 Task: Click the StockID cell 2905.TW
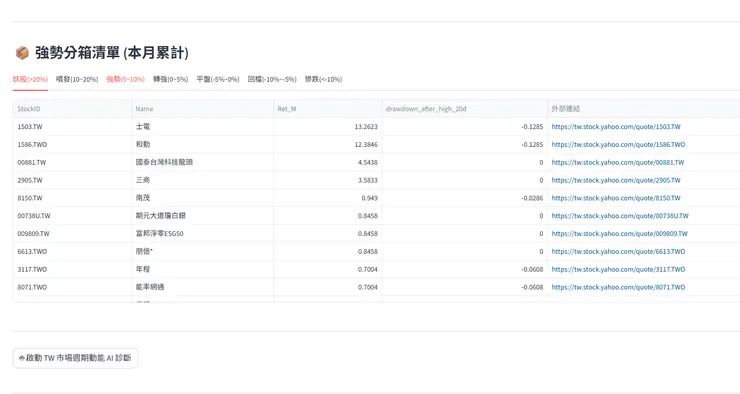[x=72, y=180]
